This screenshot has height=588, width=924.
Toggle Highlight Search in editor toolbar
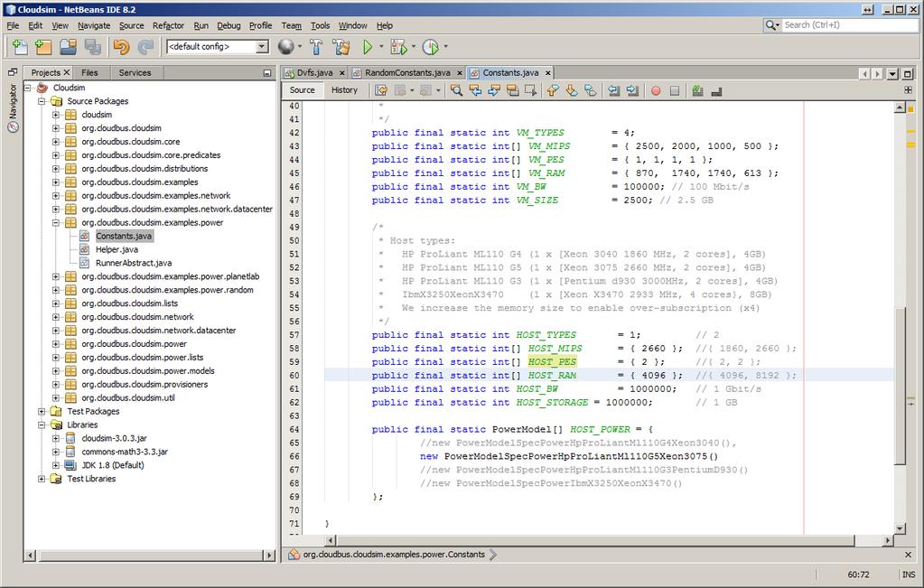coord(513,90)
